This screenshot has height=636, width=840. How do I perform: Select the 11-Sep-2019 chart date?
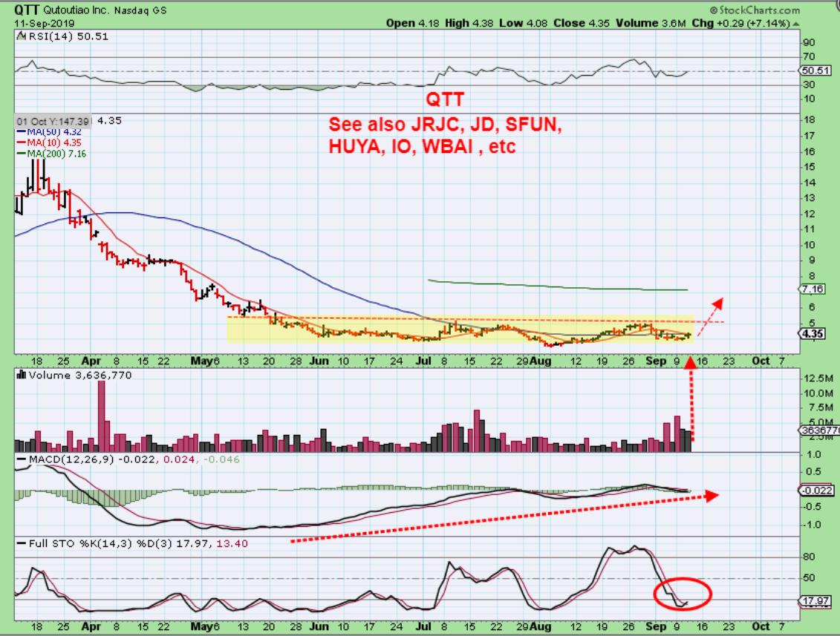click(45, 24)
